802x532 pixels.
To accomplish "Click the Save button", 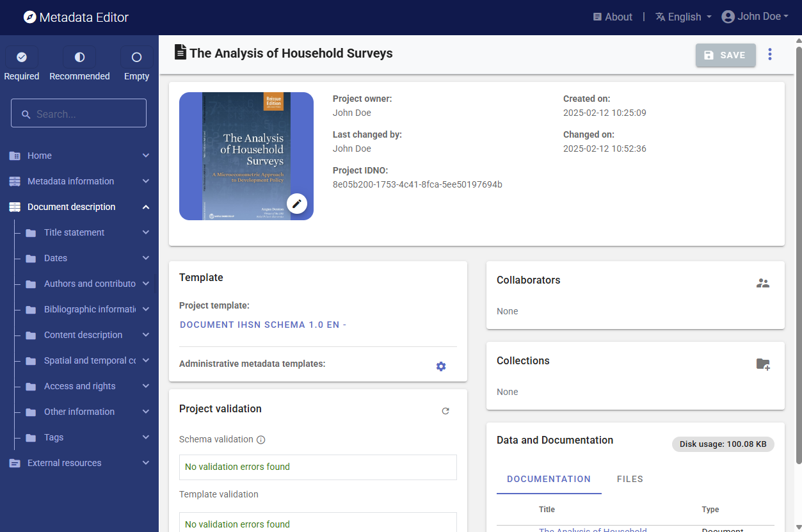I will (x=725, y=55).
